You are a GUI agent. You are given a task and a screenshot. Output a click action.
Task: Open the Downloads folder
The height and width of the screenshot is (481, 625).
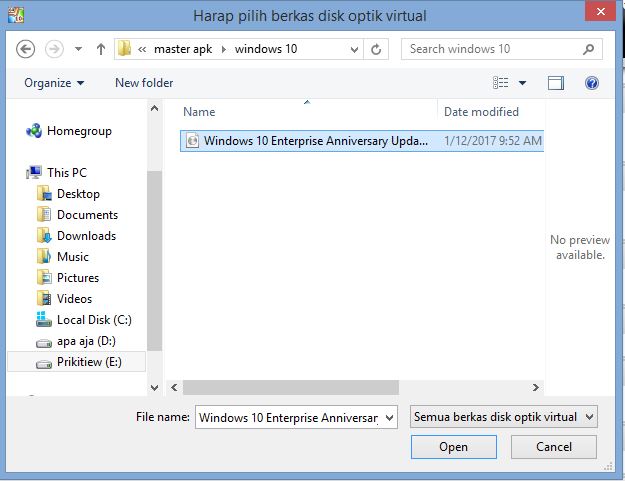tap(86, 236)
